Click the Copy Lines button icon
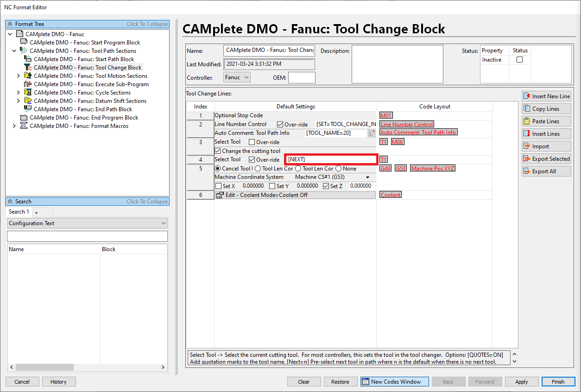 click(x=527, y=108)
